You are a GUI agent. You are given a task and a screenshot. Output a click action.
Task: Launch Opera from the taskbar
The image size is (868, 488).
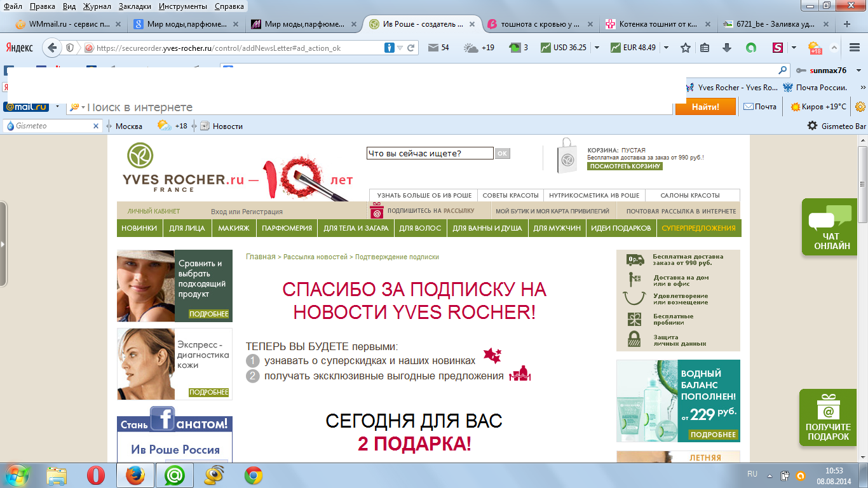coord(96,475)
